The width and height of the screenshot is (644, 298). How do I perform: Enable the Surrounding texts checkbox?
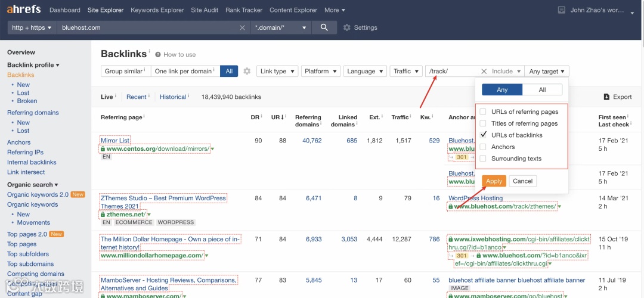(x=484, y=159)
